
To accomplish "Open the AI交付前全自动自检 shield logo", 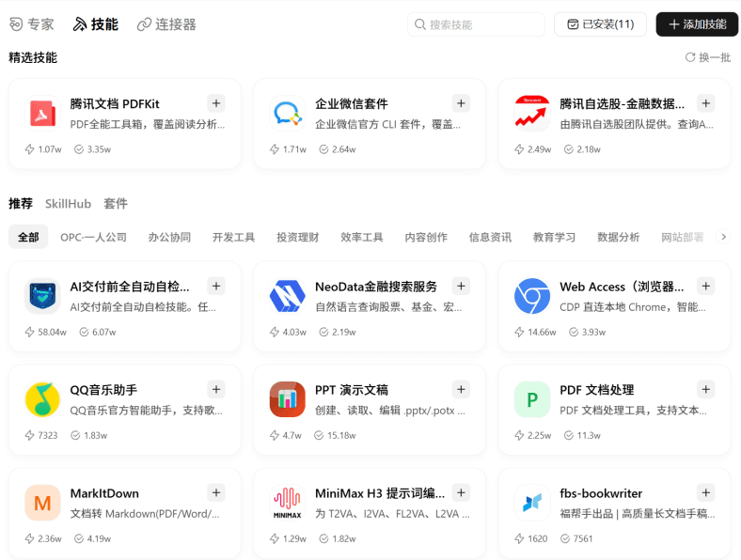I will click(x=42, y=296).
